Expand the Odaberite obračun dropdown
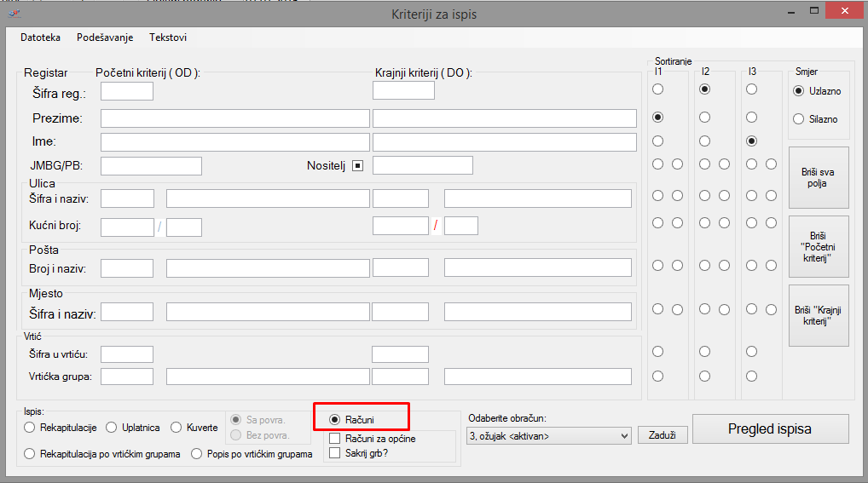Image resolution: width=868 pixels, height=483 pixels. tap(549, 436)
